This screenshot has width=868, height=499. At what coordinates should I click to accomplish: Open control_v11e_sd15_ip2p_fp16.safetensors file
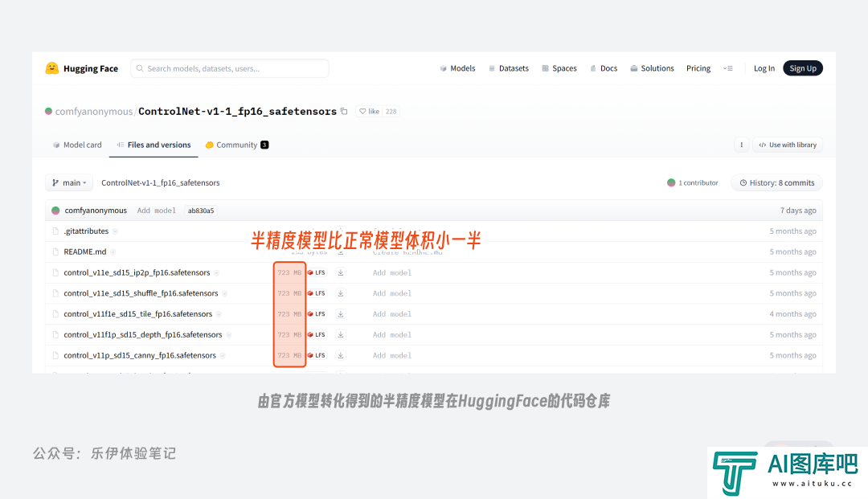[x=137, y=272]
